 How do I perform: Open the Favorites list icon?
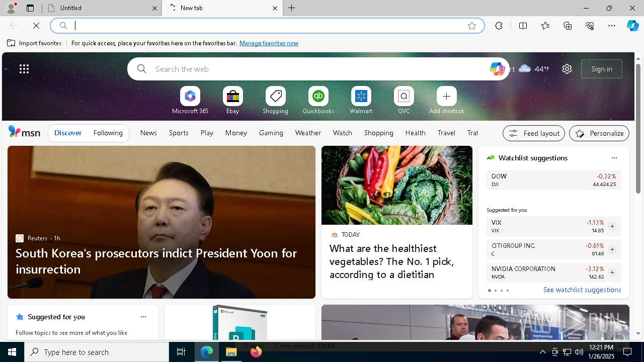(x=545, y=26)
